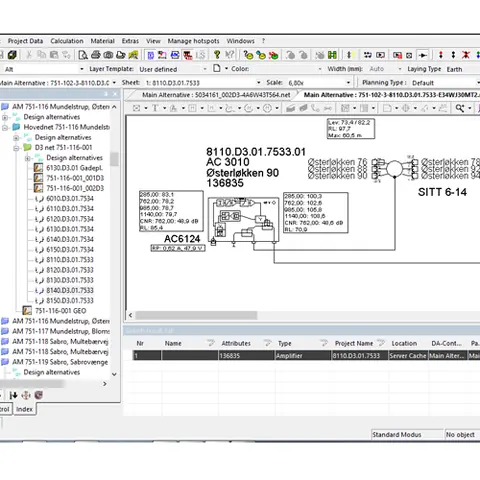Click the AC6124 amplifier label in drawing
The image size is (480, 480).
pyautogui.click(x=182, y=239)
